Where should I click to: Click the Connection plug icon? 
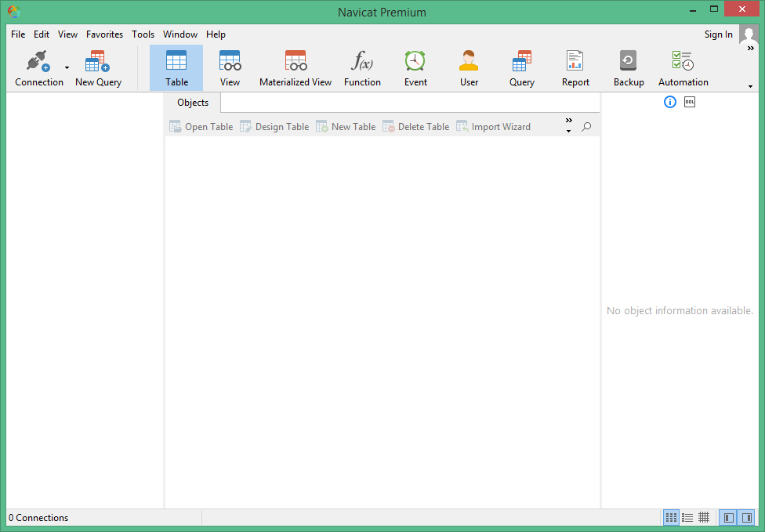coord(39,61)
